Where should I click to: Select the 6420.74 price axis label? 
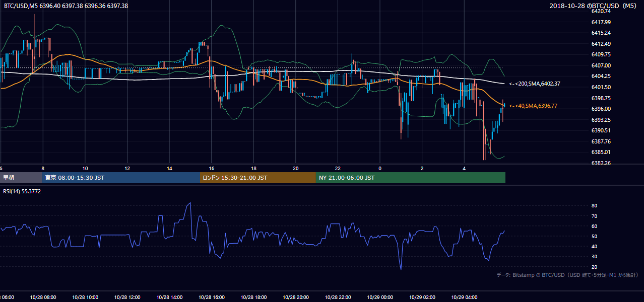tap(601, 11)
